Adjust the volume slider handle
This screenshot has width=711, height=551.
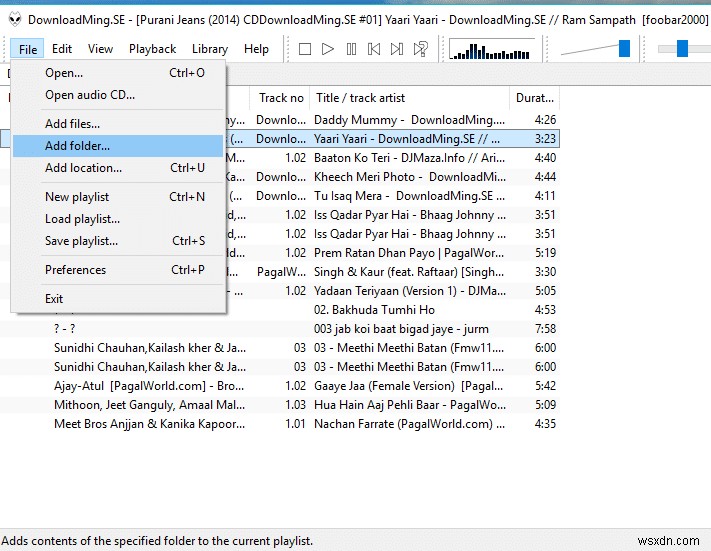point(624,49)
